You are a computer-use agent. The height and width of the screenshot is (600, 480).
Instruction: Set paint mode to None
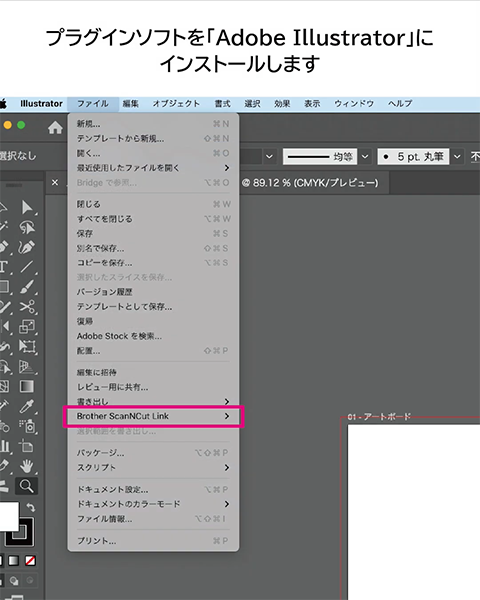point(30,561)
